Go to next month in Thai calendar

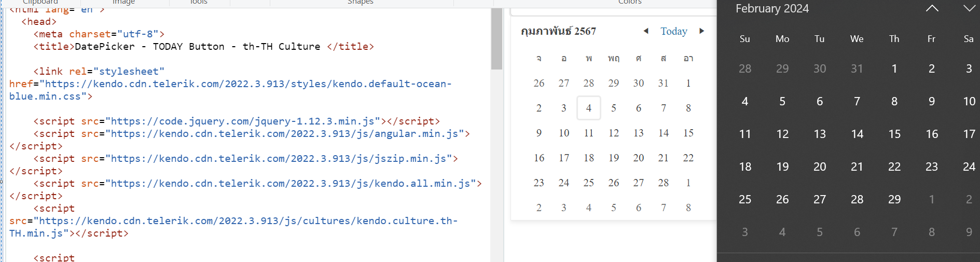point(701,31)
